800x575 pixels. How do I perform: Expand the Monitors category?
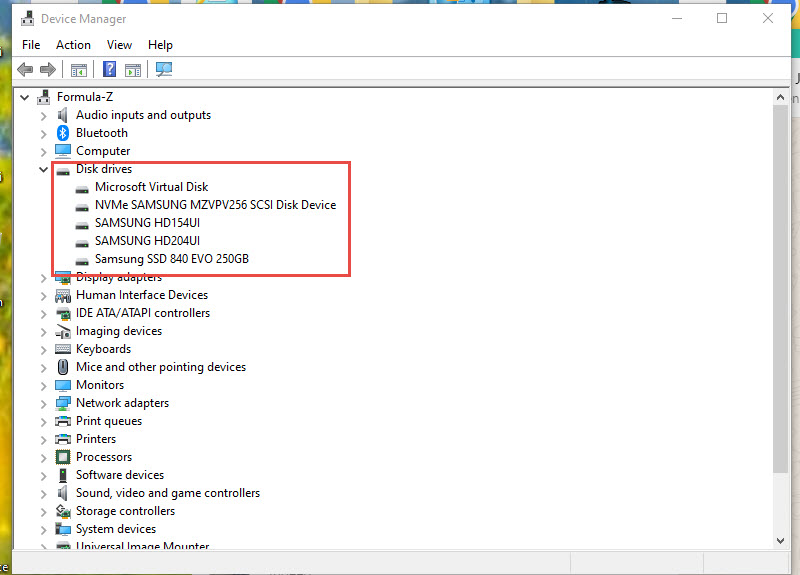click(43, 386)
